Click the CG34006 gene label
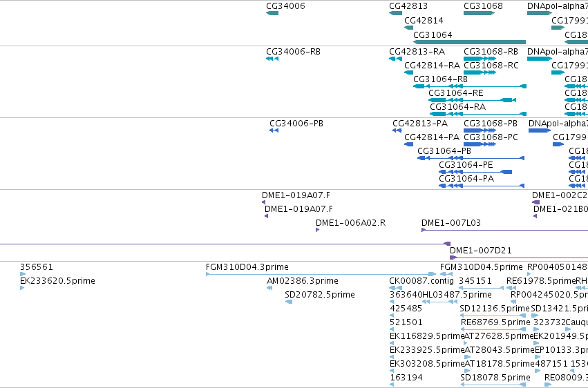Viewport: 588px width, 388px height. [285, 6]
